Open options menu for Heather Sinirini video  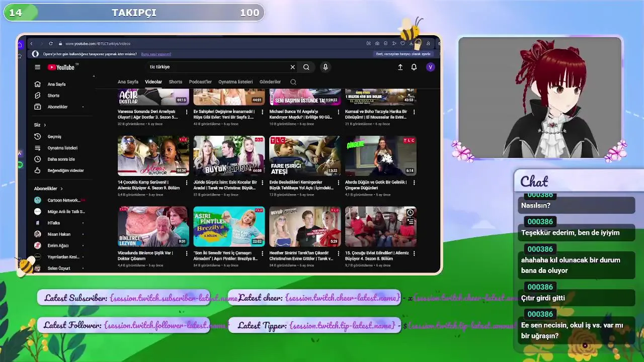pyautogui.click(x=338, y=253)
